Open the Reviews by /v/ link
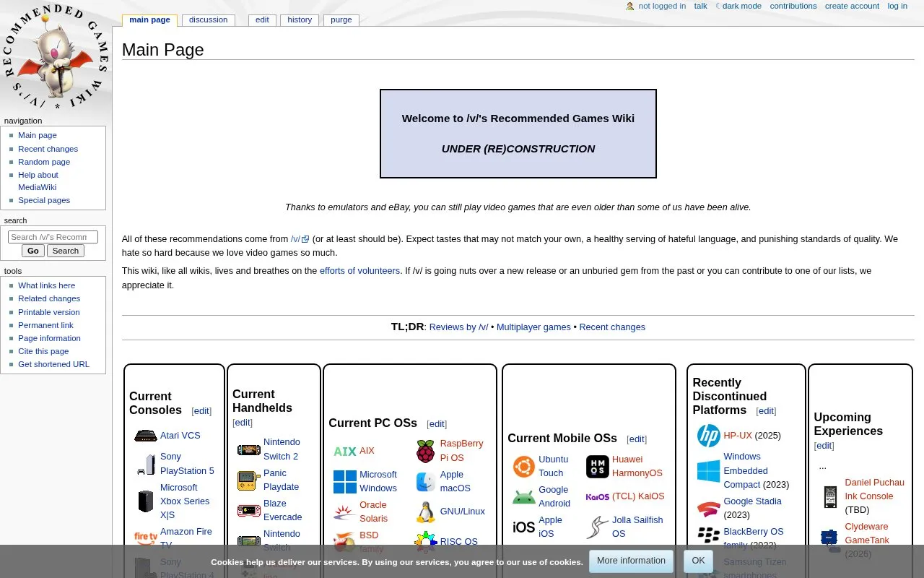 coord(458,327)
